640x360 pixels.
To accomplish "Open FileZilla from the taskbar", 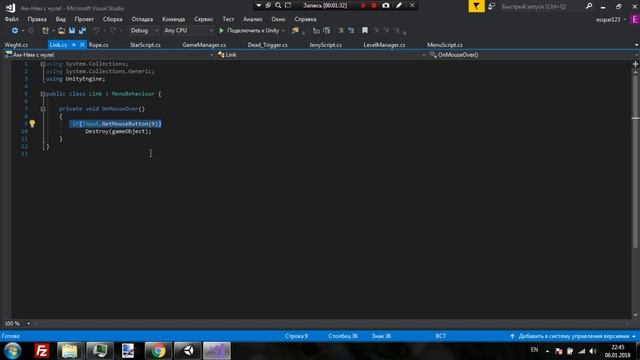I will pos(42,351).
